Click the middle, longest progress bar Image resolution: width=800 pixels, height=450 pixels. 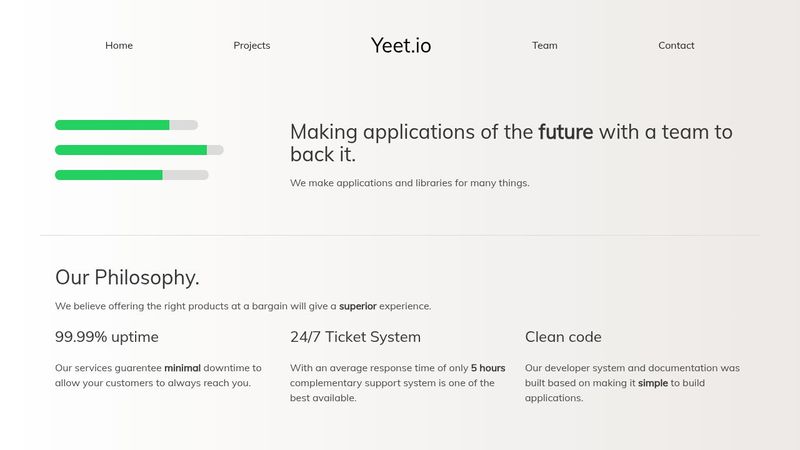click(x=131, y=150)
